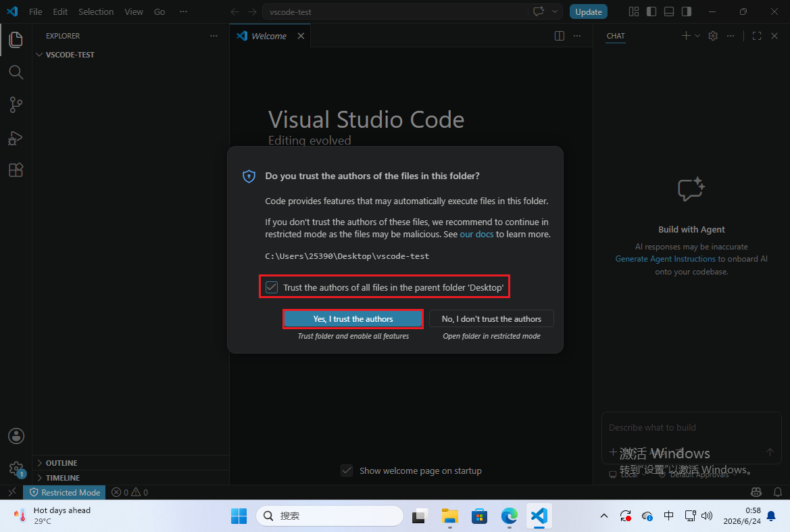Start a new chat with plus icon
This screenshot has width=790, height=532.
click(686, 36)
